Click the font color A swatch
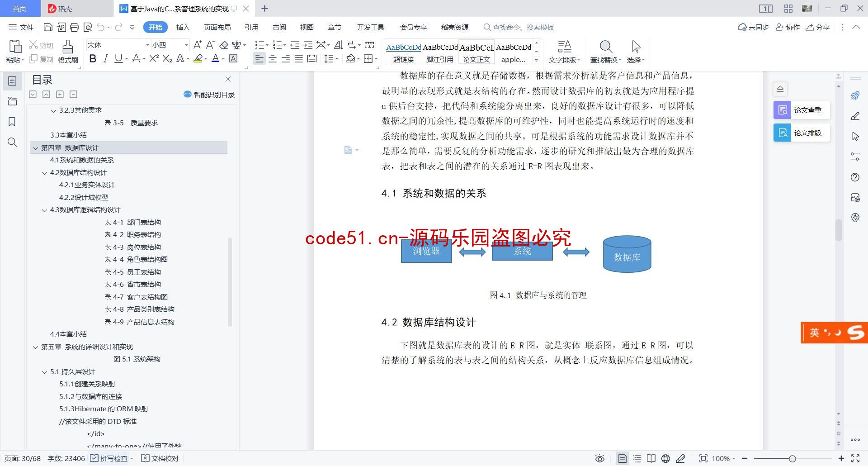The width and height of the screenshot is (868, 466). click(215, 58)
